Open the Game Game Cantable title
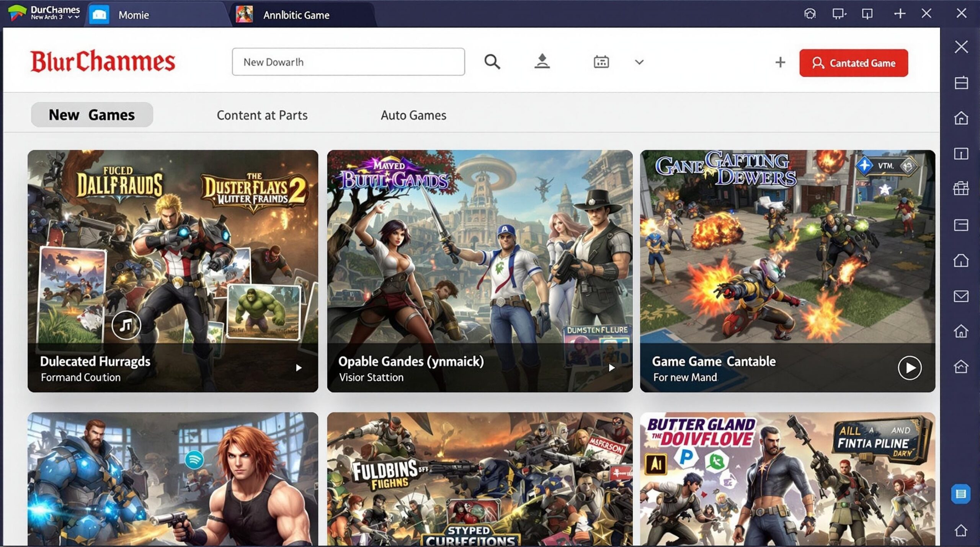Image resolution: width=980 pixels, height=547 pixels. click(714, 361)
